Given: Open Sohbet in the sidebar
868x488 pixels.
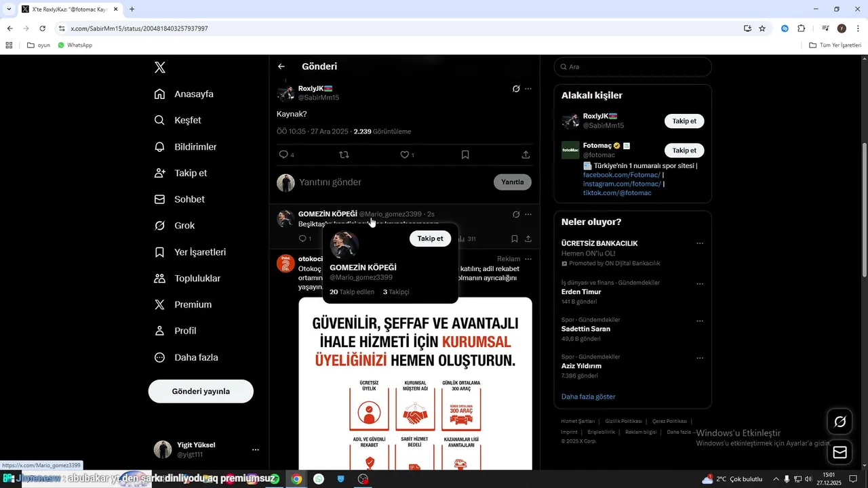Looking at the screenshot, I should point(179,199).
